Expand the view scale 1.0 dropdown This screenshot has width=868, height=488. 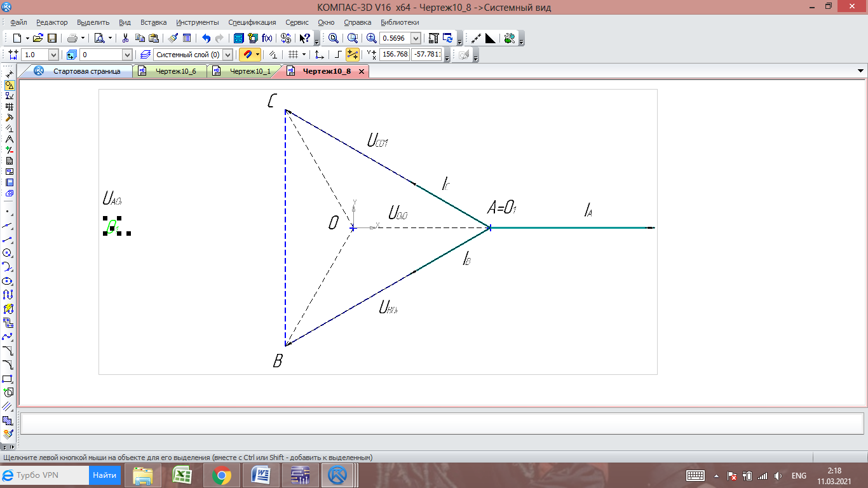point(53,55)
